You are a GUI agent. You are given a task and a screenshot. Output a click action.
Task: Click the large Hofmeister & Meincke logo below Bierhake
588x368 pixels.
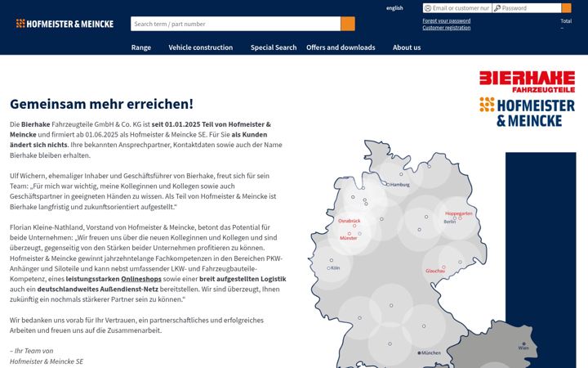527,112
